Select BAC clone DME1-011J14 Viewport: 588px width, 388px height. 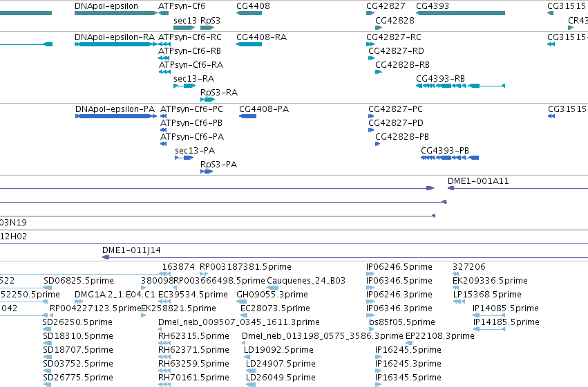345,257
